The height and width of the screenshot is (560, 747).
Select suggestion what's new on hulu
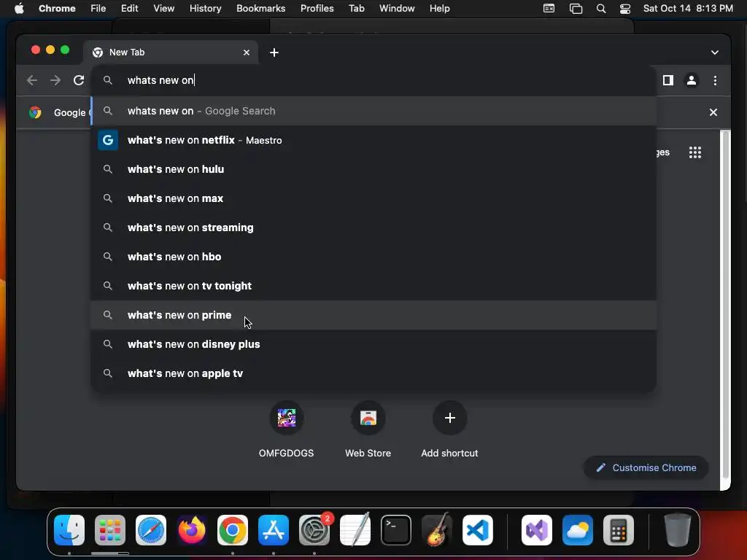pos(373,169)
